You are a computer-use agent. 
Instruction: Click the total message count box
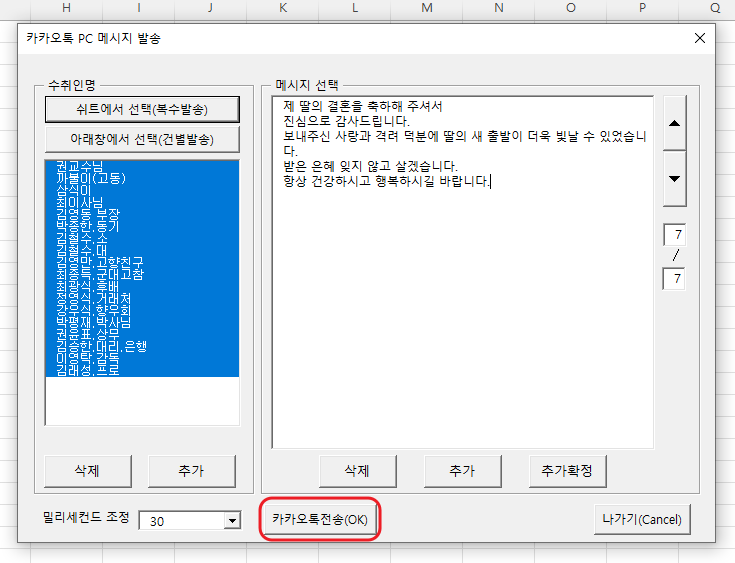click(x=674, y=279)
